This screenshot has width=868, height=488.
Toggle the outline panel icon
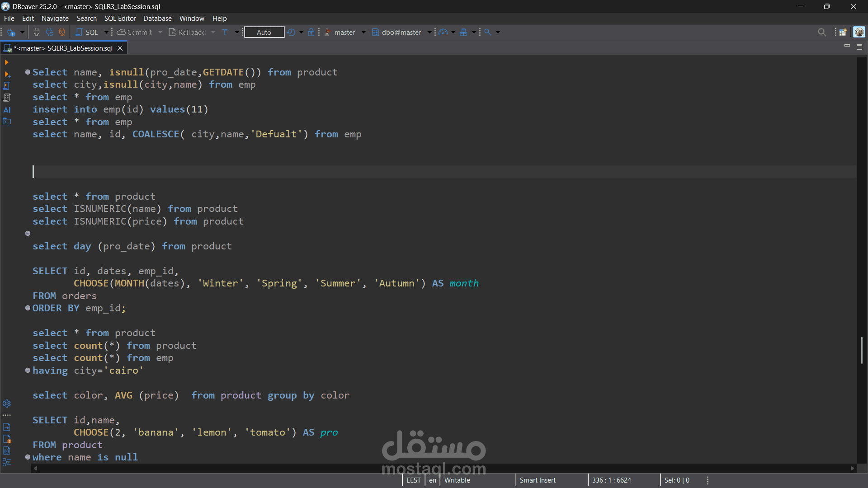pyautogui.click(x=7, y=462)
